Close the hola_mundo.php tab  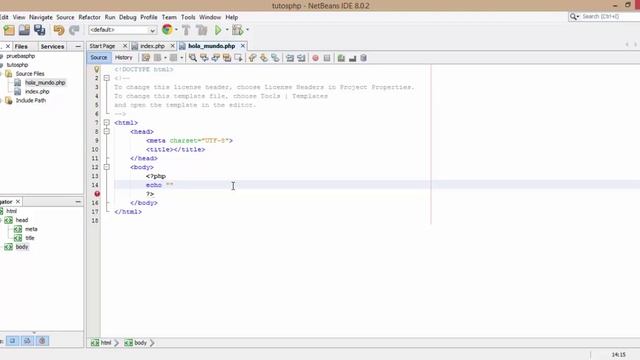(242, 46)
